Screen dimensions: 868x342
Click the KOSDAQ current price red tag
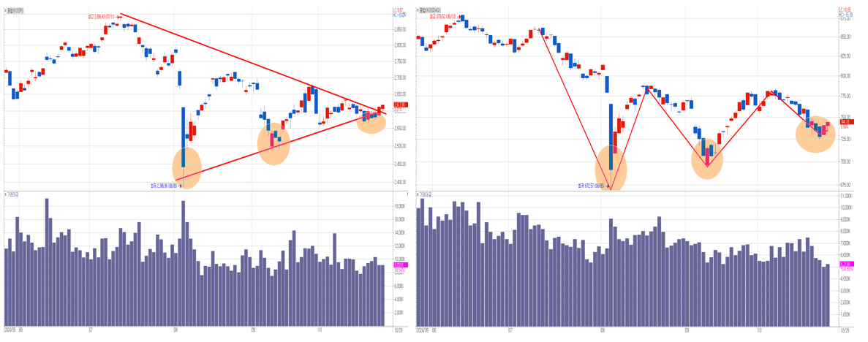tap(846, 122)
